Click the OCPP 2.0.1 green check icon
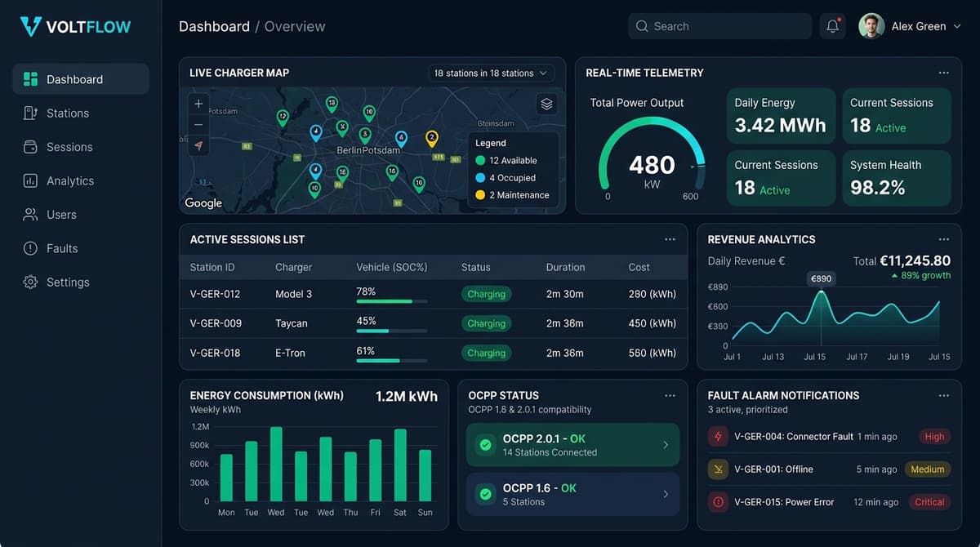 [x=486, y=445]
